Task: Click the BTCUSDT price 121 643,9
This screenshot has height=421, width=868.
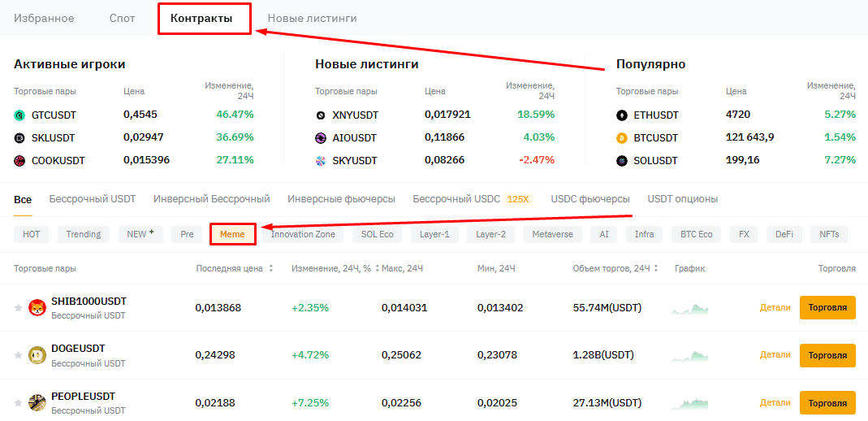Action: 750,137
